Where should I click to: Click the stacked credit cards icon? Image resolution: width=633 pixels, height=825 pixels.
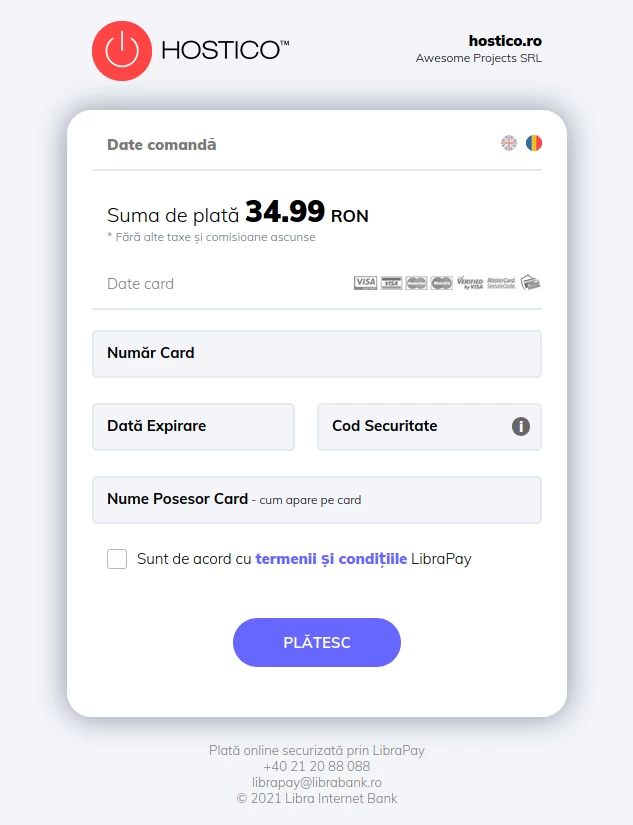[x=530, y=283]
